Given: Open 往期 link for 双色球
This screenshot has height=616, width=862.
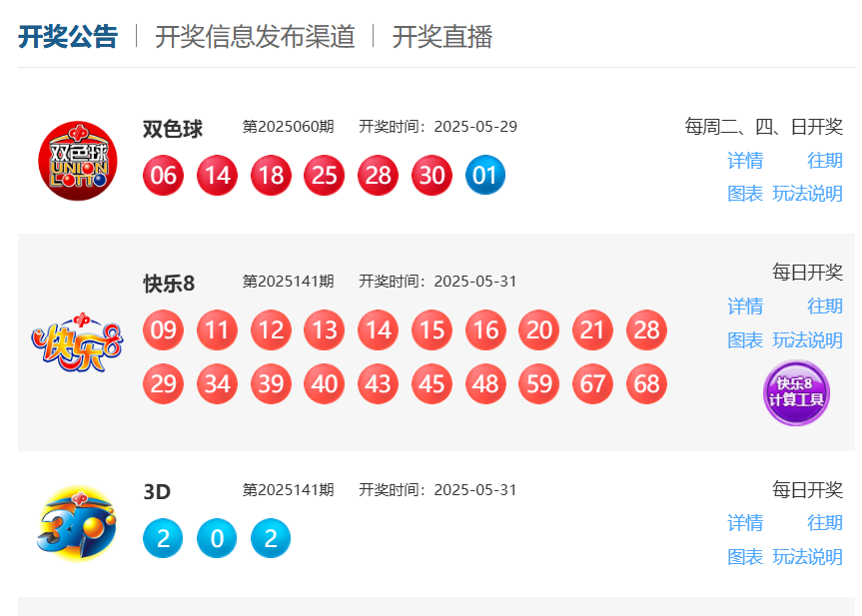Looking at the screenshot, I should point(825,161).
